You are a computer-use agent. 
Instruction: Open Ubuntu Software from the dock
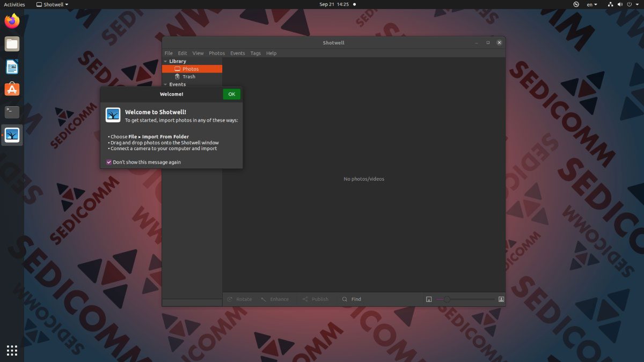coord(12,89)
